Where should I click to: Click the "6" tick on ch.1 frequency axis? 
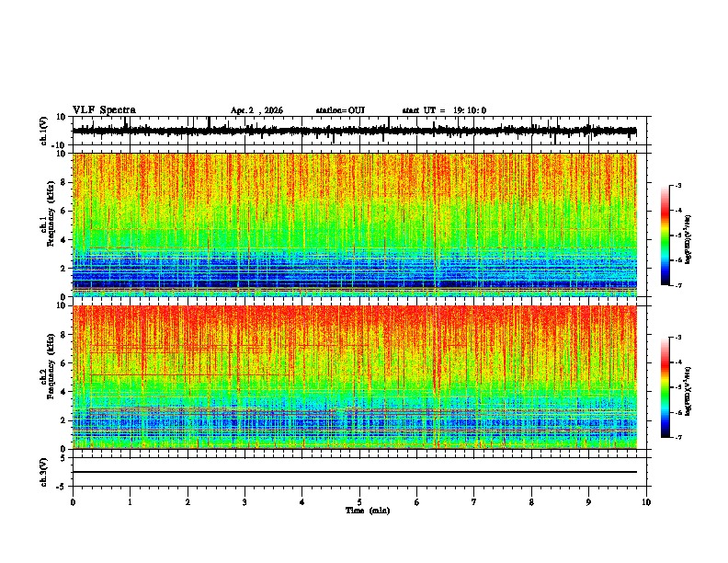[64, 211]
